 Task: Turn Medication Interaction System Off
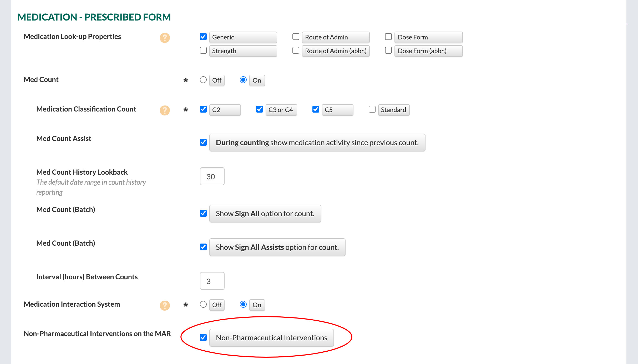203,304
